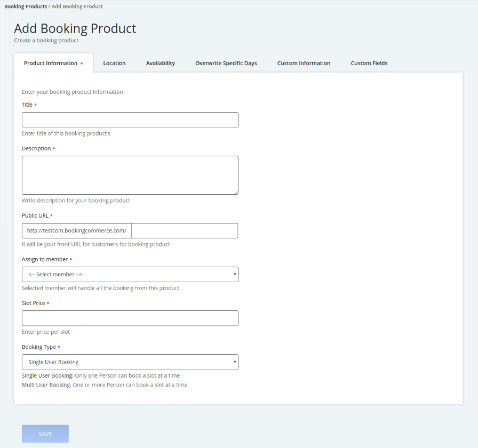478x448 pixels.
Task: Click the Slot Price input field
Action: click(x=130, y=318)
